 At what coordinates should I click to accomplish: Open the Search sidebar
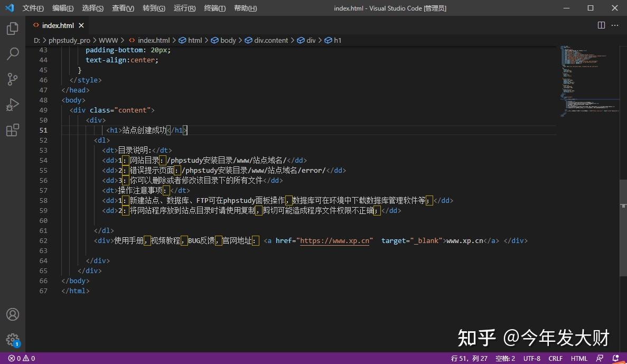coord(12,54)
